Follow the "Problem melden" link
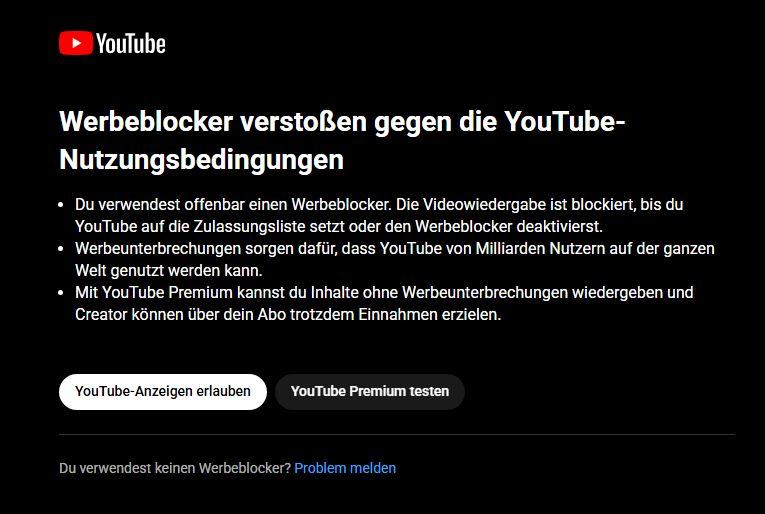 pos(345,468)
